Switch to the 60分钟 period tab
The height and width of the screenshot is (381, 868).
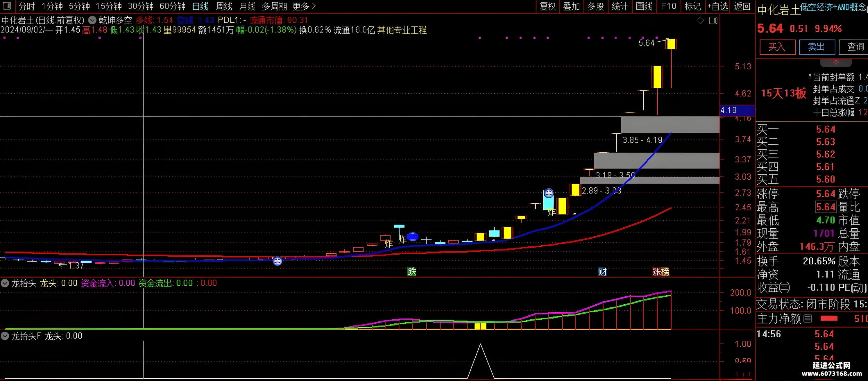tap(172, 6)
